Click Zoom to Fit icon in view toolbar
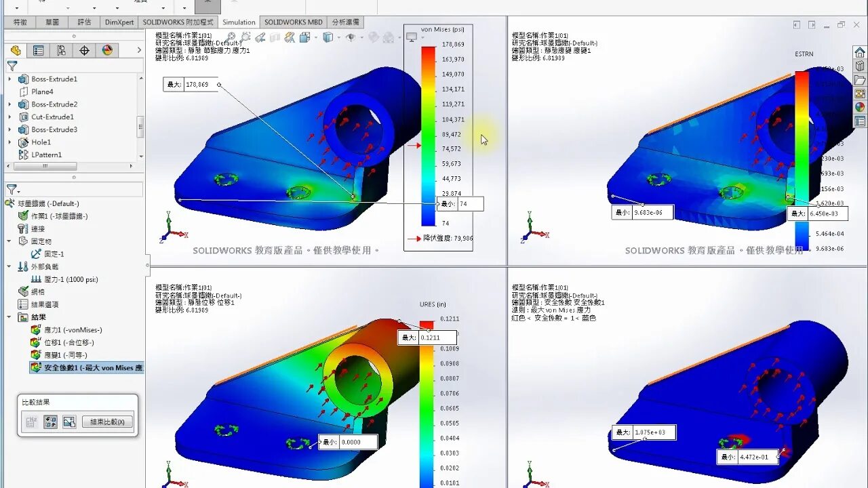Viewport: 868px width, 488px height. coord(231,37)
